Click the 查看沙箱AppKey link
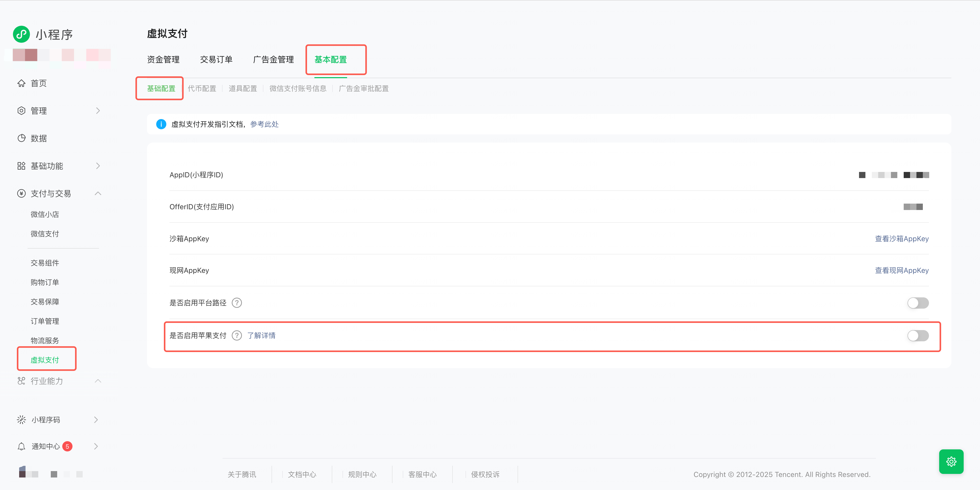 (x=901, y=239)
